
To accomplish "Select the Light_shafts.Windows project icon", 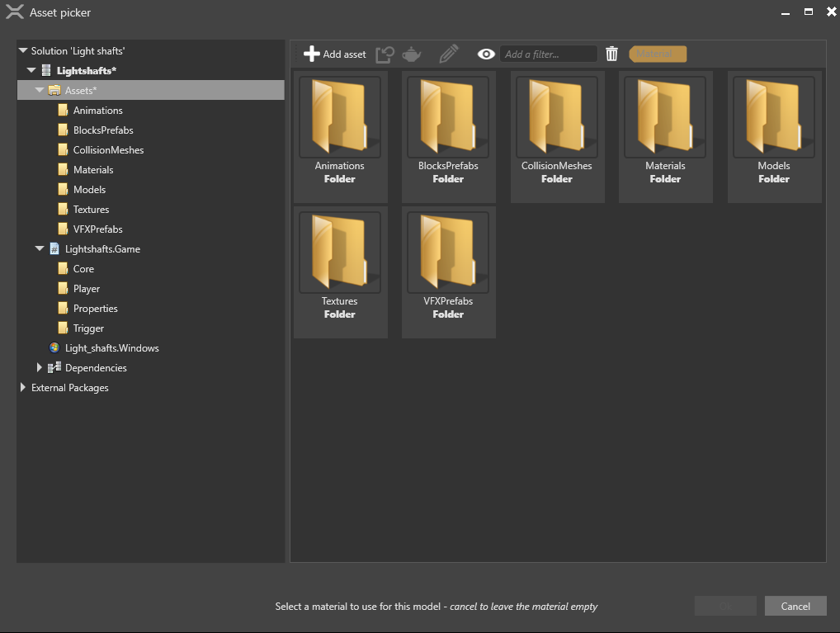I will [54, 347].
